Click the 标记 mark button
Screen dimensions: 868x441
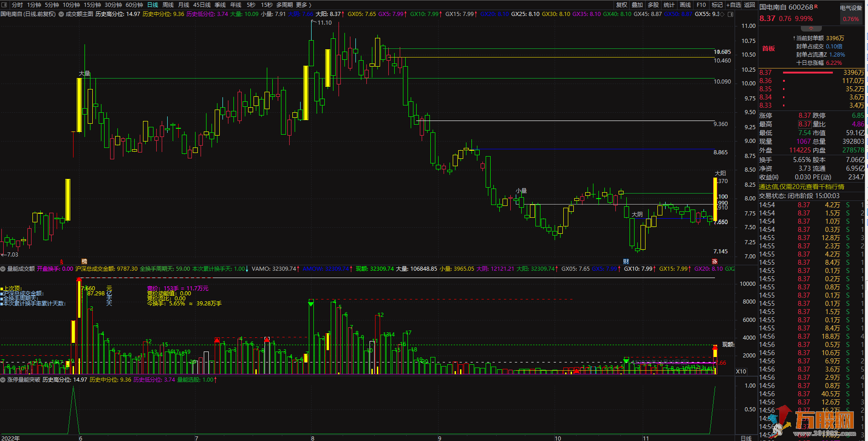717,5
